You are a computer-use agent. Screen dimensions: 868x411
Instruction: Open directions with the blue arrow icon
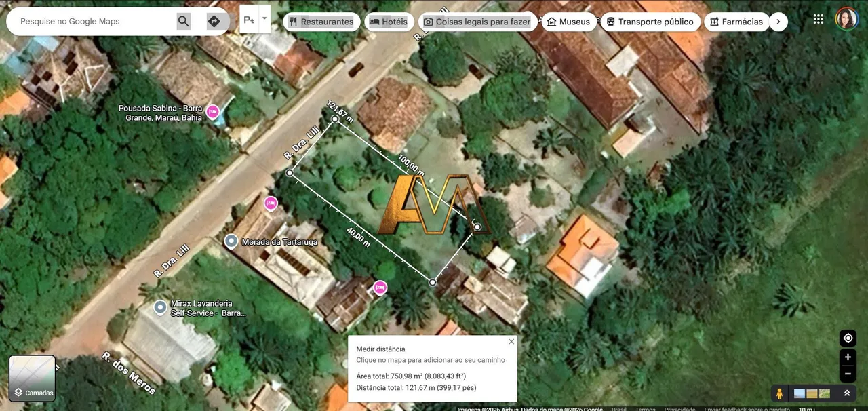[214, 21]
